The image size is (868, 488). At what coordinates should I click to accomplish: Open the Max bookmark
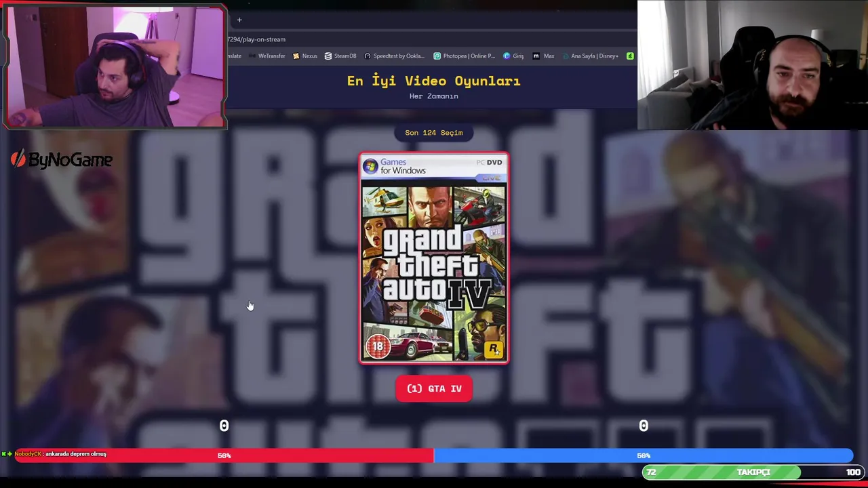tap(544, 56)
